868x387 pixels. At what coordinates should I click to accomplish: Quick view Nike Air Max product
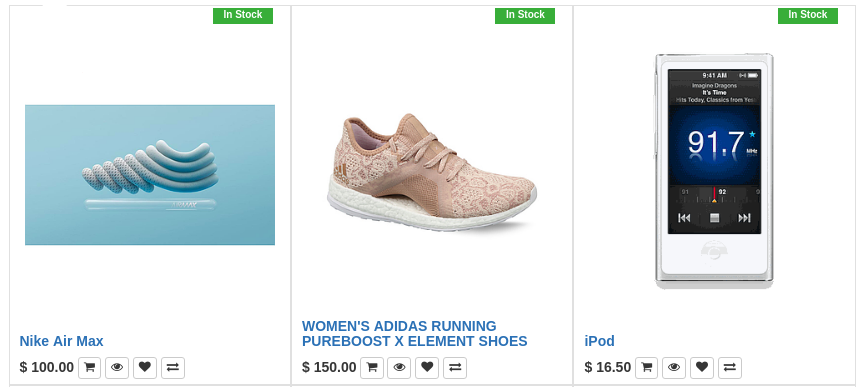pyautogui.click(x=117, y=368)
